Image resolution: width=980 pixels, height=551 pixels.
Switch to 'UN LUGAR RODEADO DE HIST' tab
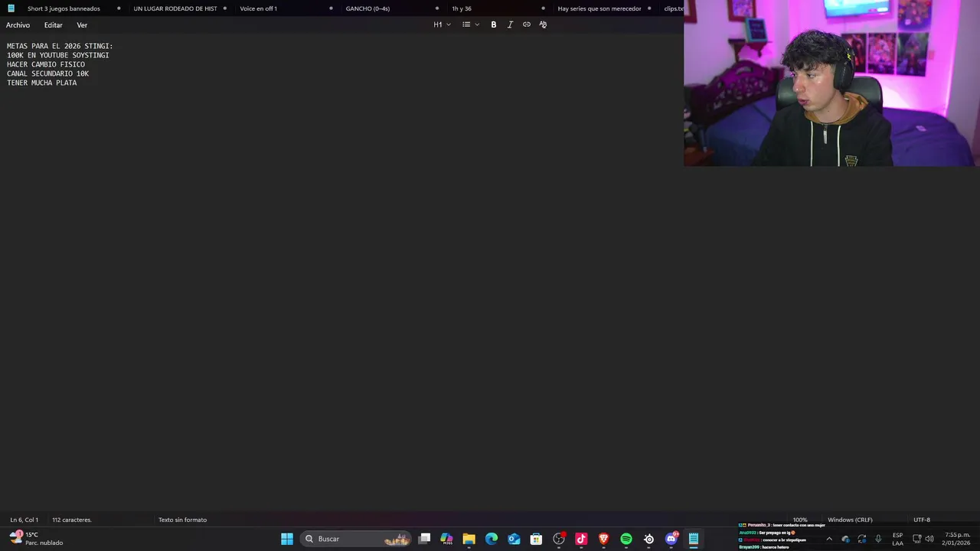pyautogui.click(x=175, y=8)
